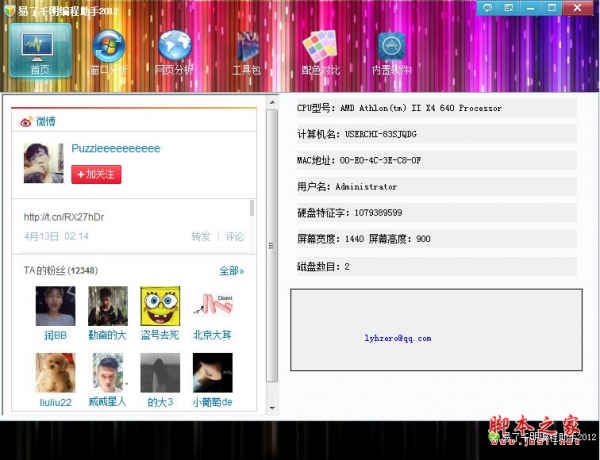Click the 小葡萄de name link
Image resolution: width=600 pixels, height=460 pixels.
pos(213,402)
